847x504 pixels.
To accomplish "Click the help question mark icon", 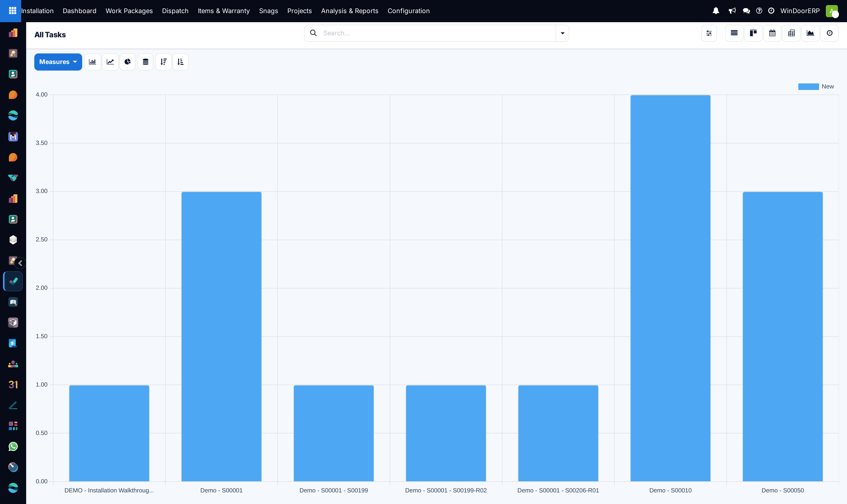I will [759, 11].
